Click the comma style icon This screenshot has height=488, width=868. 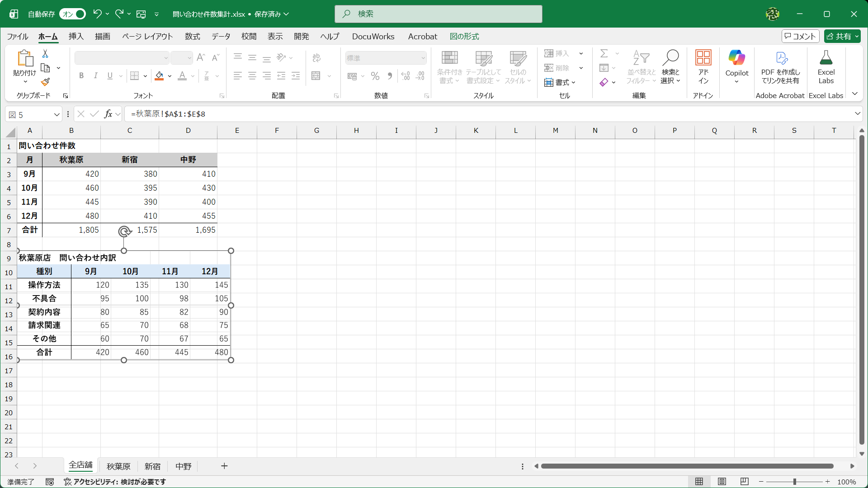(390, 76)
